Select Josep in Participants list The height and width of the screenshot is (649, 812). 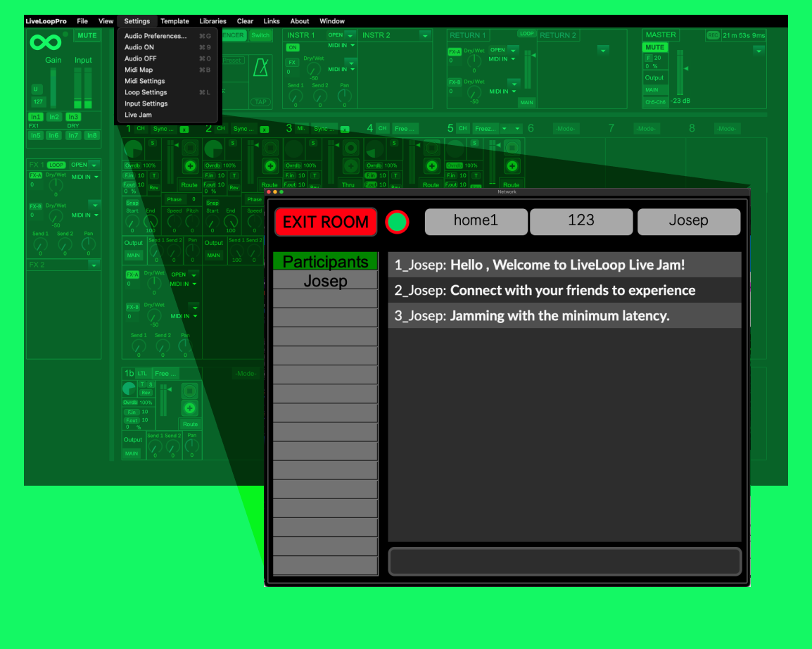(325, 281)
